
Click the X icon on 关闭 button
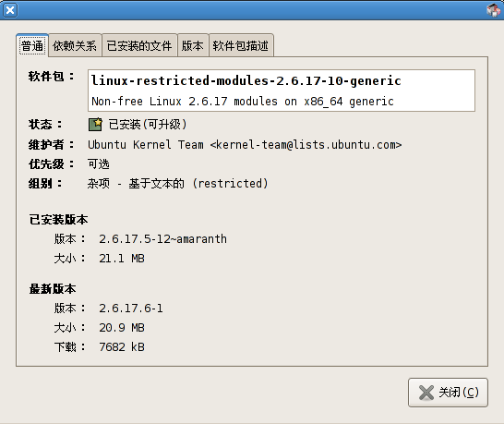click(426, 393)
